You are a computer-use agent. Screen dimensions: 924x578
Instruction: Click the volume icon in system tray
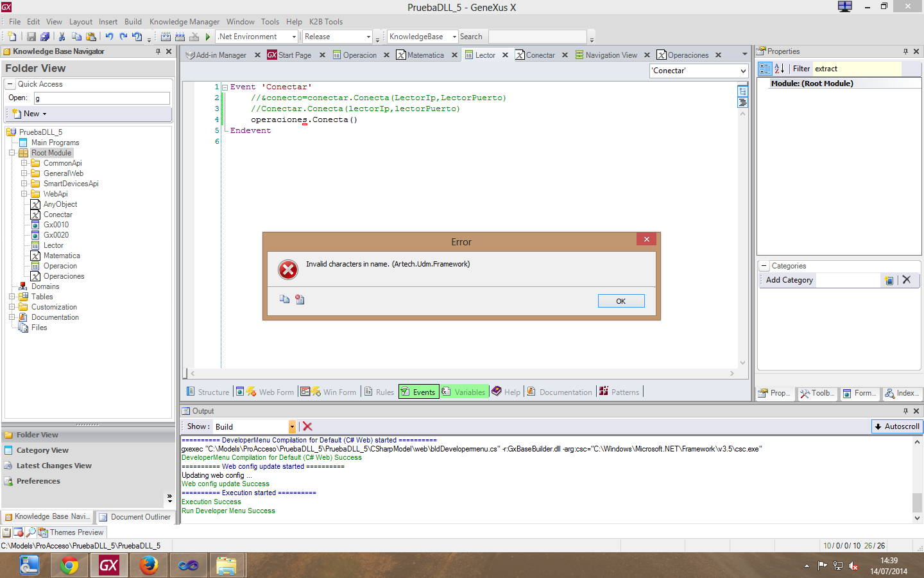click(x=853, y=566)
